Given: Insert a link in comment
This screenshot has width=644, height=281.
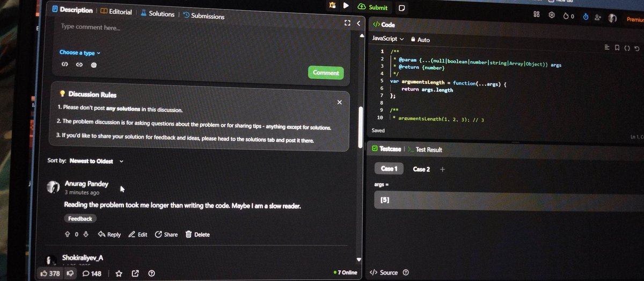Looking at the screenshot, I should point(79,65).
